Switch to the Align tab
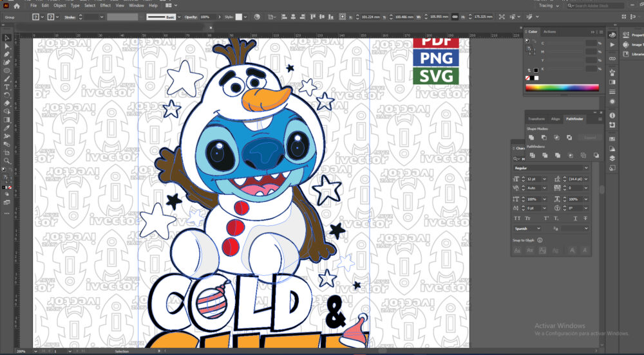 [x=555, y=119]
